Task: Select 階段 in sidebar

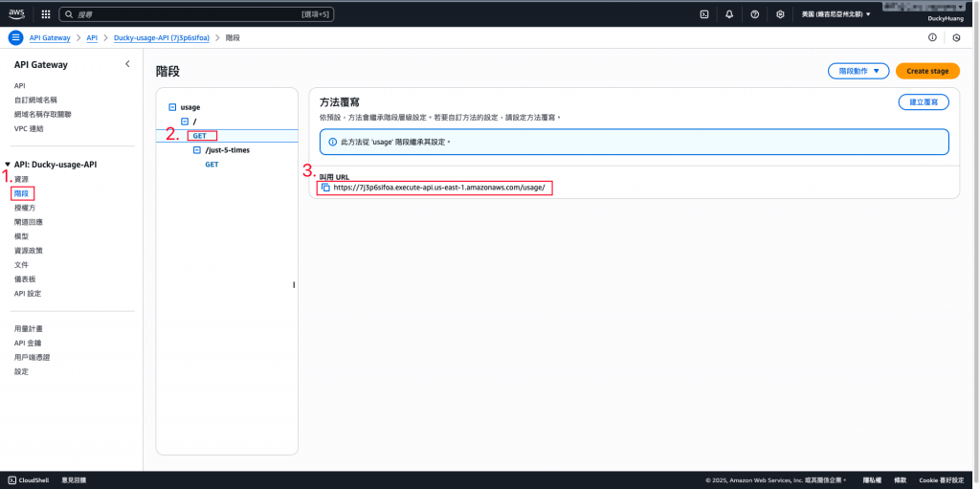Action: click(21, 193)
